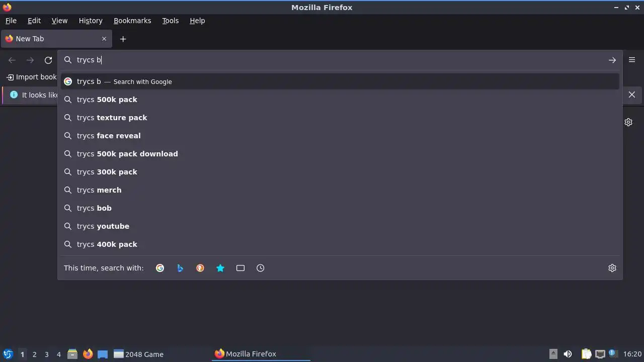Pick suggestion 'trycs texture pack'
The image size is (644, 362).
pos(340,118)
